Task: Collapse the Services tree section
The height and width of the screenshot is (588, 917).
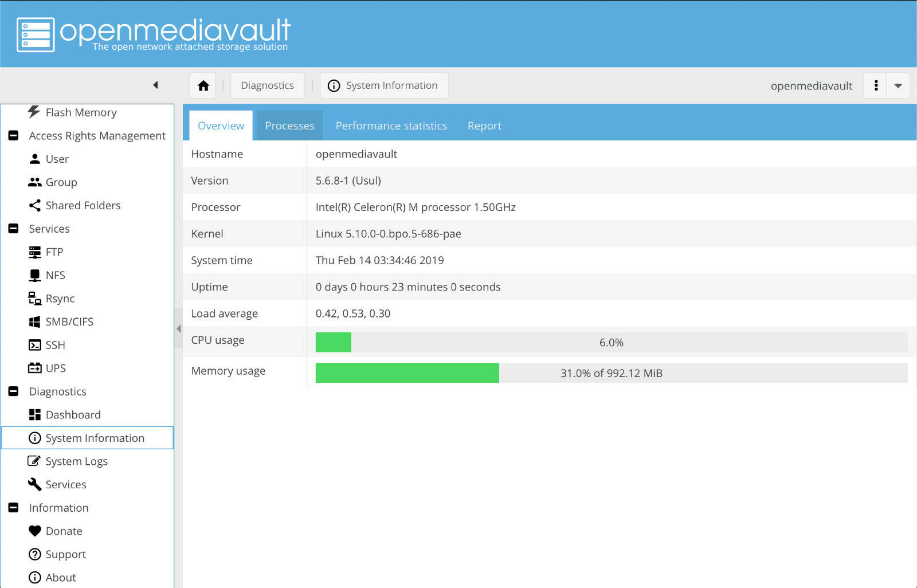Action: coord(13,228)
